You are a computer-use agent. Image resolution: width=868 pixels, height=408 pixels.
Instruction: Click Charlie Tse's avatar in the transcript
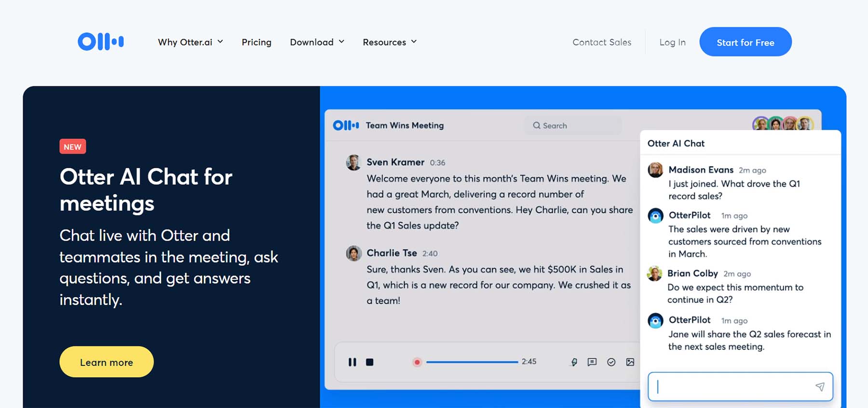353,253
